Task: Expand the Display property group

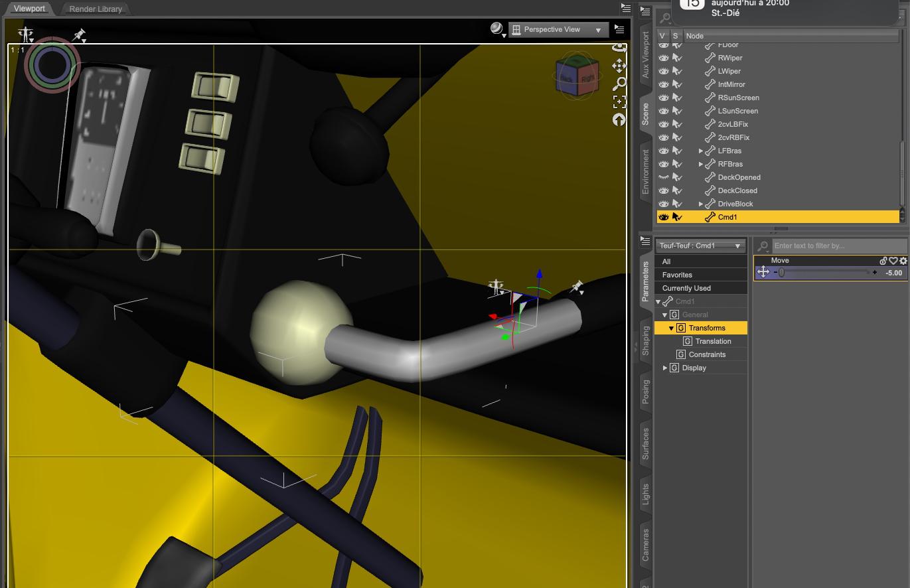Action: pyautogui.click(x=665, y=368)
